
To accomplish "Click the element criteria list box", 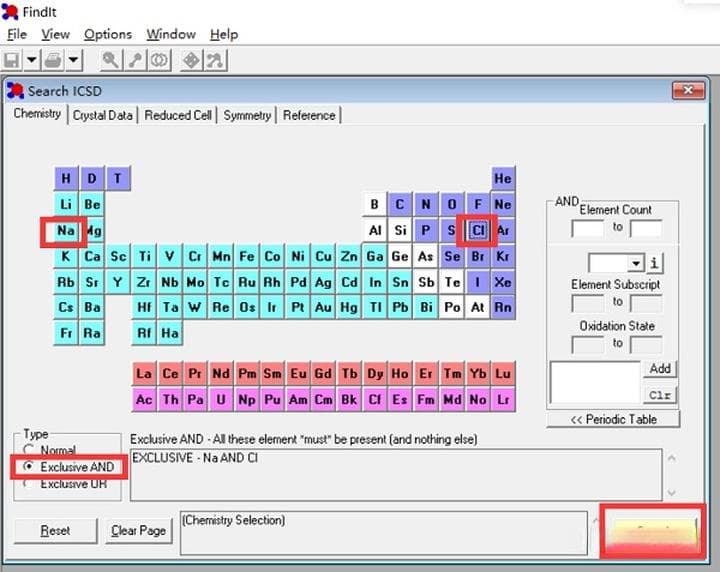I will click(x=595, y=382).
